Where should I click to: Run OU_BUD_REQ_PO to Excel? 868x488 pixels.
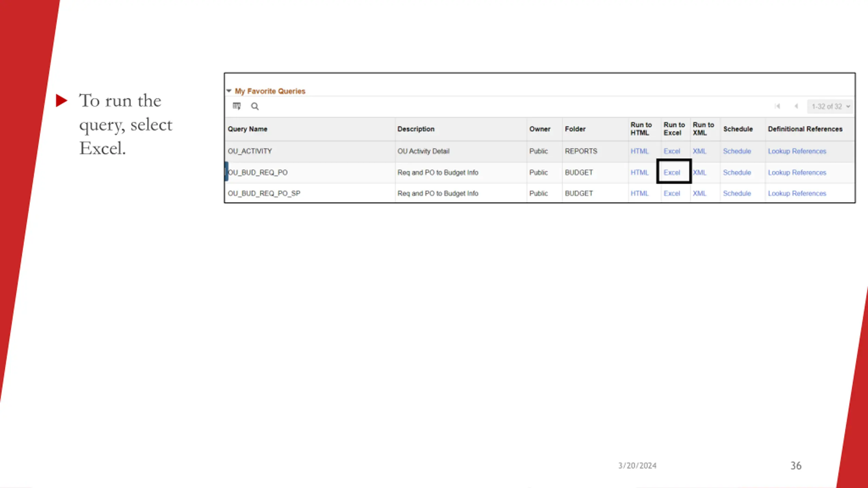pyautogui.click(x=672, y=172)
